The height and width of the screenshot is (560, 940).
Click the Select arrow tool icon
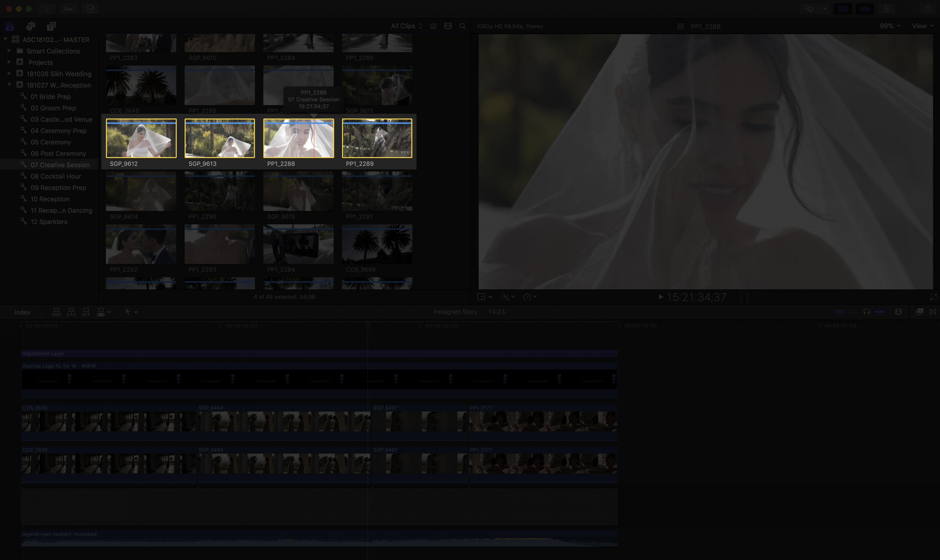128,312
